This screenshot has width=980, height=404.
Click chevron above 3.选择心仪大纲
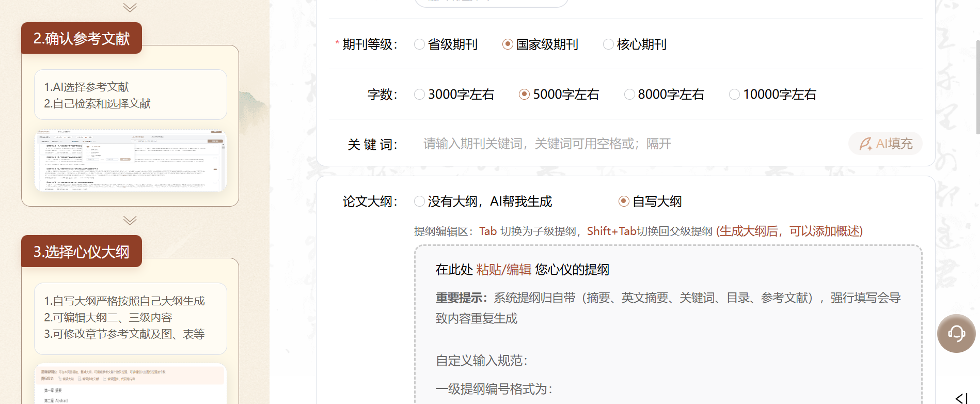click(x=130, y=221)
